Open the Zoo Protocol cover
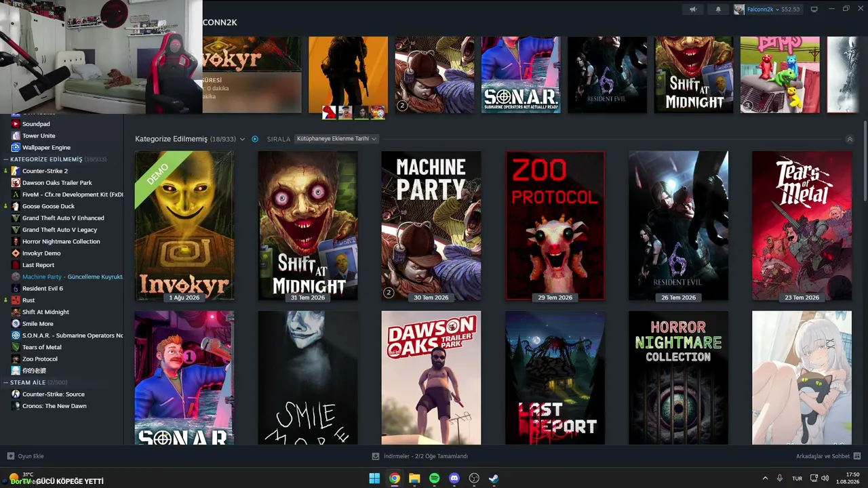Image resolution: width=868 pixels, height=488 pixels. [x=555, y=225]
